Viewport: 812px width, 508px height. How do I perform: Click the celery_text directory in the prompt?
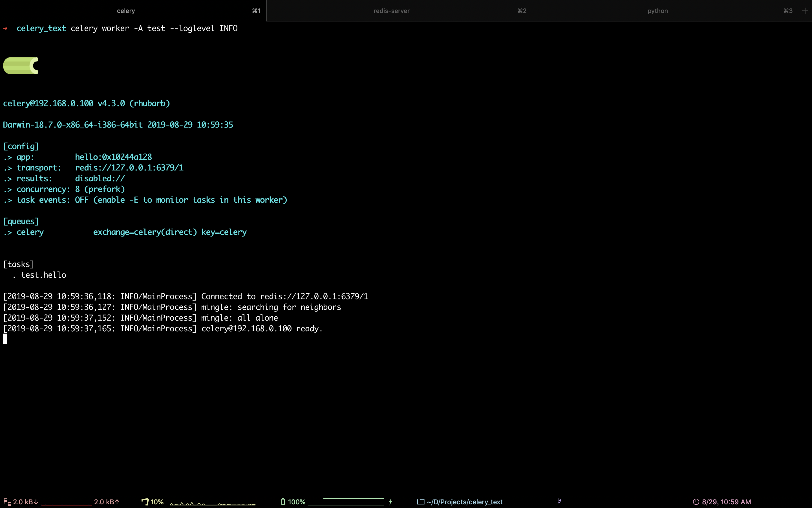pyautogui.click(x=41, y=29)
